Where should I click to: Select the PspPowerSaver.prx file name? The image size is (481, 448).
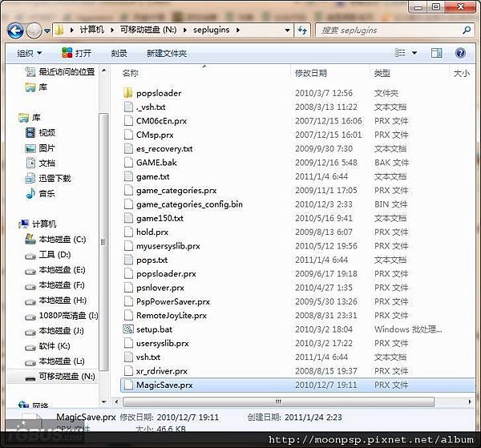tap(173, 301)
